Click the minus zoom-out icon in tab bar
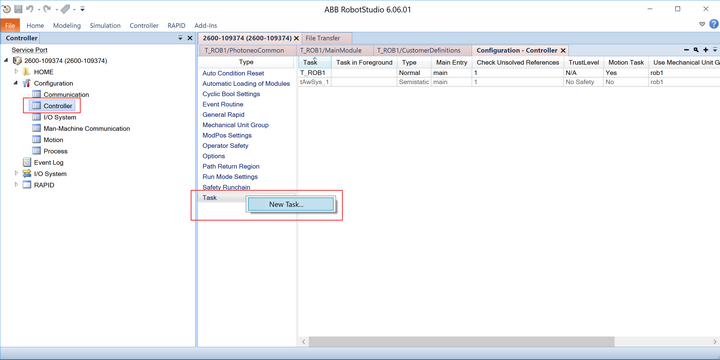720x360 pixels. (x=686, y=50)
